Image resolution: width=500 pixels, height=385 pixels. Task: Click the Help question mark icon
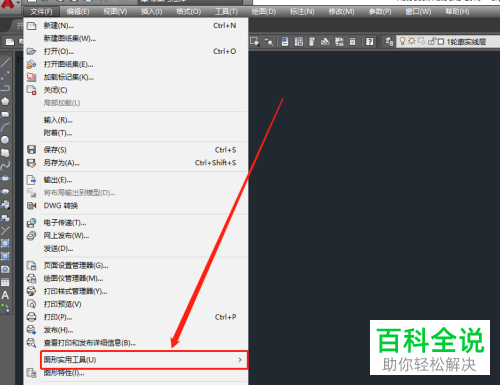[x=369, y=42]
